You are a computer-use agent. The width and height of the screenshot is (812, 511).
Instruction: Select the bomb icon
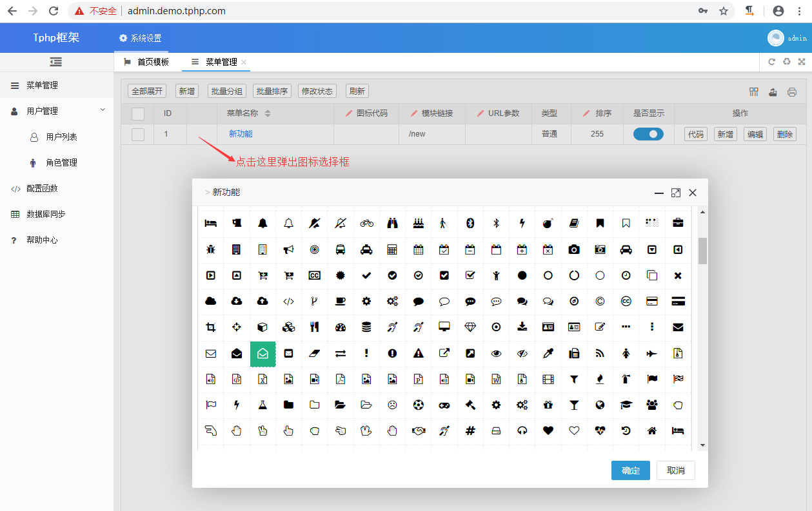[548, 223]
